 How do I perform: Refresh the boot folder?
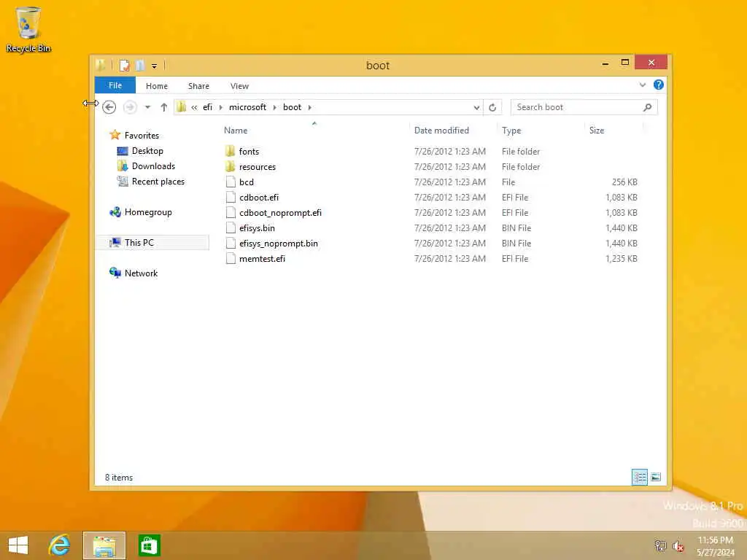(492, 108)
